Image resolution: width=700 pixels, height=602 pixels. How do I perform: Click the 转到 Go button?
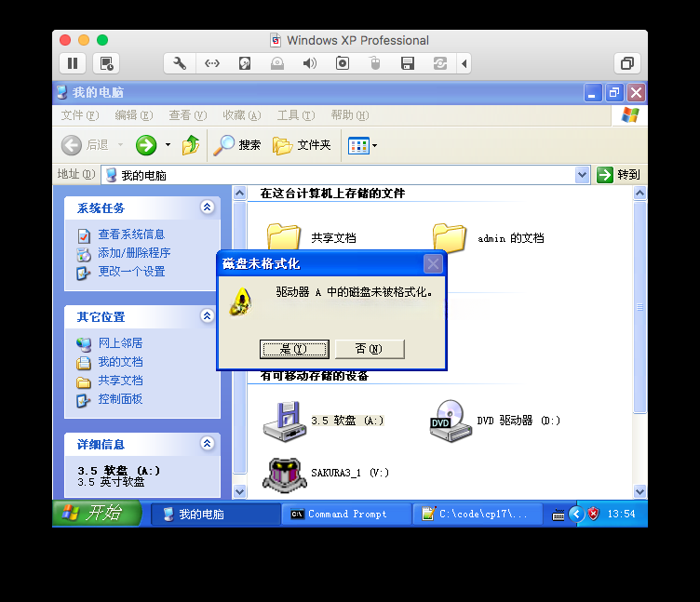(x=619, y=175)
